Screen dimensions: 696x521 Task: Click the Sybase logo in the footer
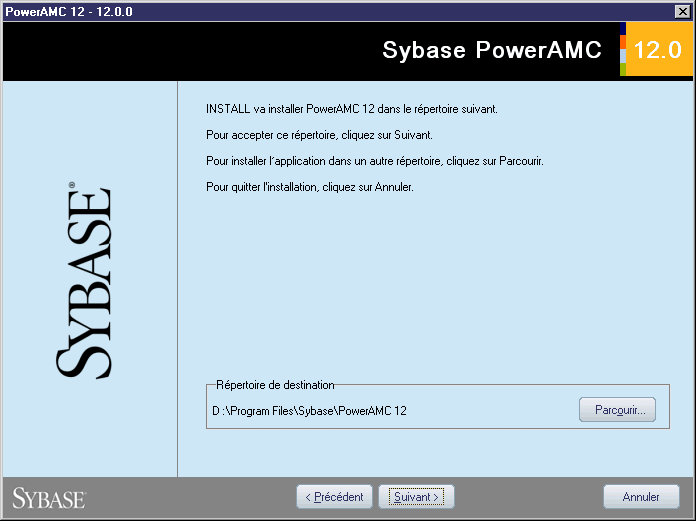49,498
